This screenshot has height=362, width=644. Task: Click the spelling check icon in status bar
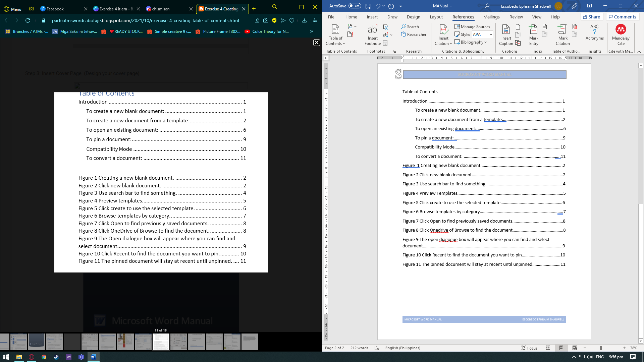pos(377,348)
